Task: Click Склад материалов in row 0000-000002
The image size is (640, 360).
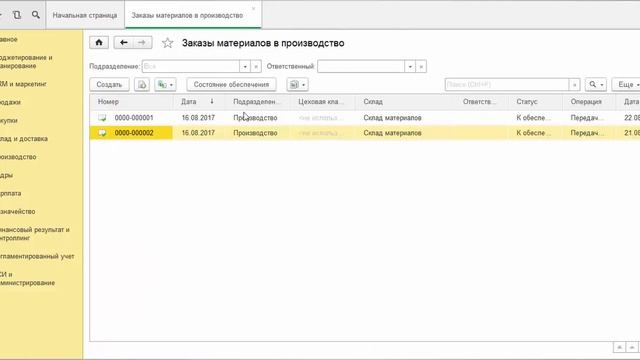Action: pos(392,133)
